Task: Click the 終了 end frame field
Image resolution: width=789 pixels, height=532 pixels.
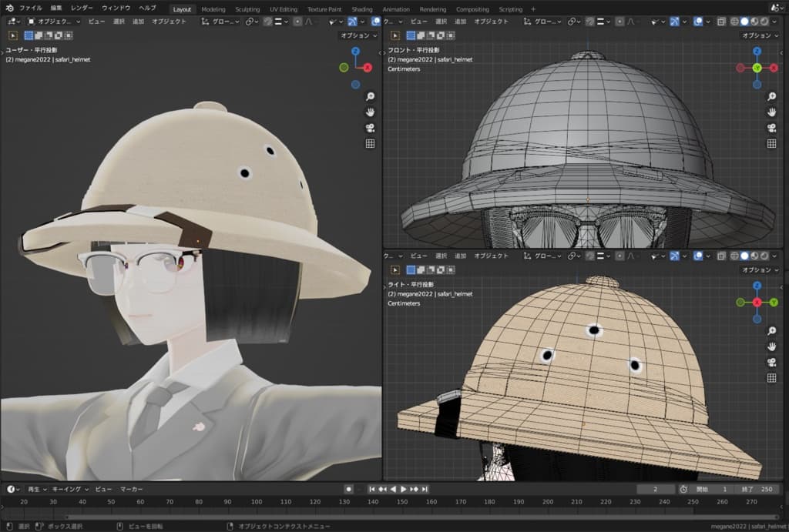Action: (x=755, y=489)
